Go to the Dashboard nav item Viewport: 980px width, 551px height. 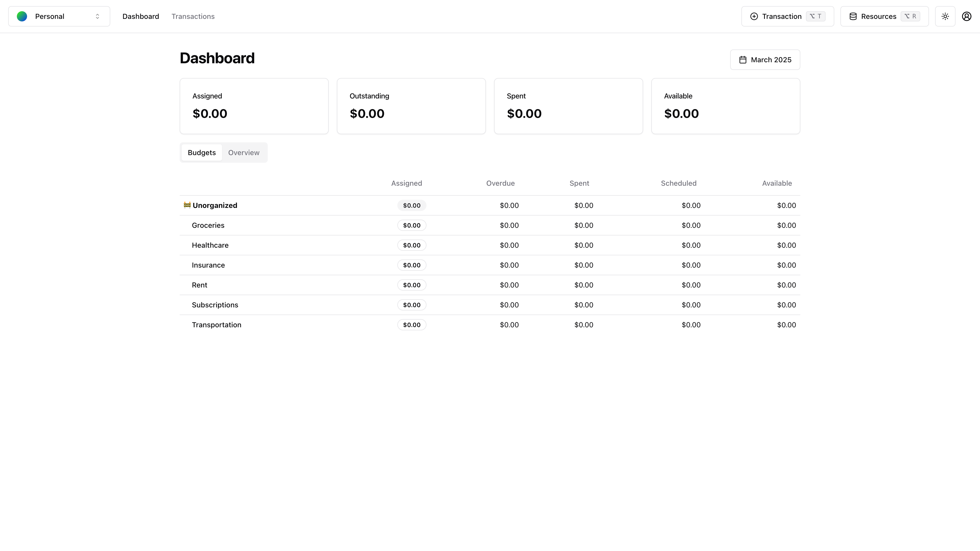141,16
